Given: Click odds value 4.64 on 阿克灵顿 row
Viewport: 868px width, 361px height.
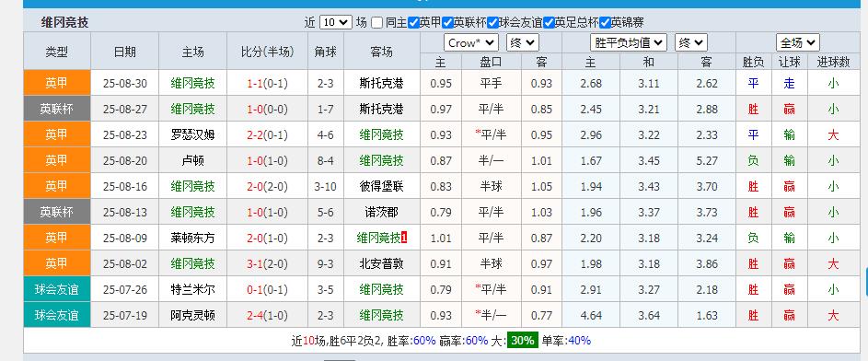Looking at the screenshot, I should point(591,316).
